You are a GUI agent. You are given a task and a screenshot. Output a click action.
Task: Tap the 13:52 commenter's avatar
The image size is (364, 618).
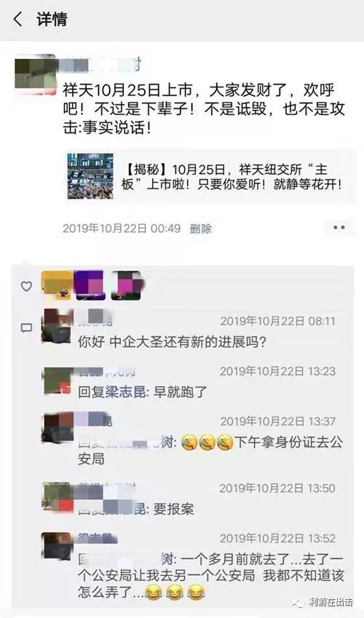tap(58, 546)
